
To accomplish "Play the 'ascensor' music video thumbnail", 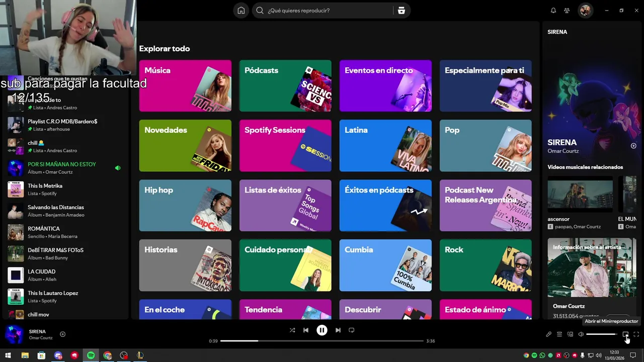I will point(580,195).
